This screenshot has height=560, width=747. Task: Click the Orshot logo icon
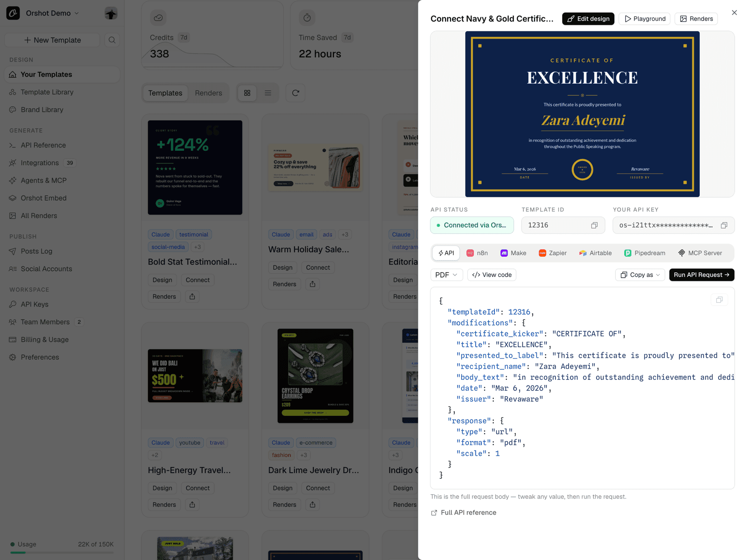13,13
